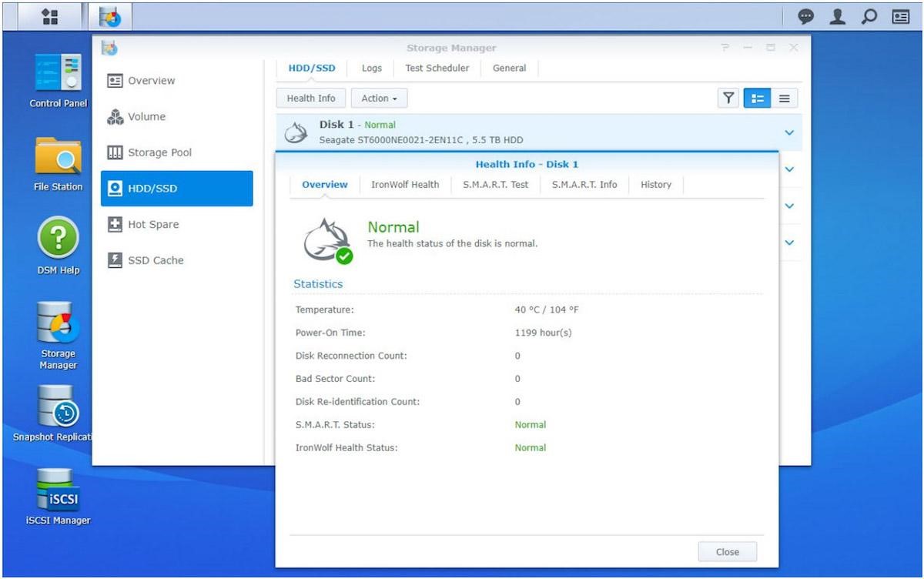Open the S.M.A.R.T. Info tab
The image size is (924, 579).
pyautogui.click(x=584, y=185)
